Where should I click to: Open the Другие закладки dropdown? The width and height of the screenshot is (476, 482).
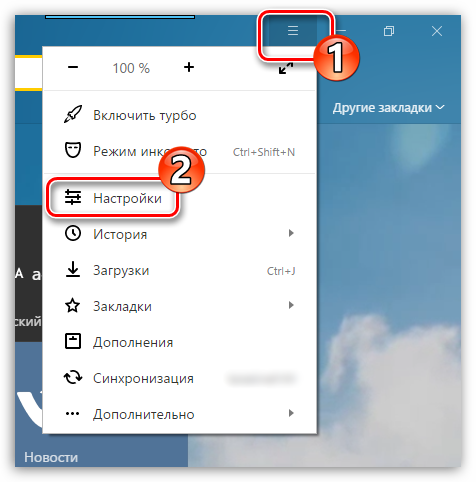coord(389,108)
